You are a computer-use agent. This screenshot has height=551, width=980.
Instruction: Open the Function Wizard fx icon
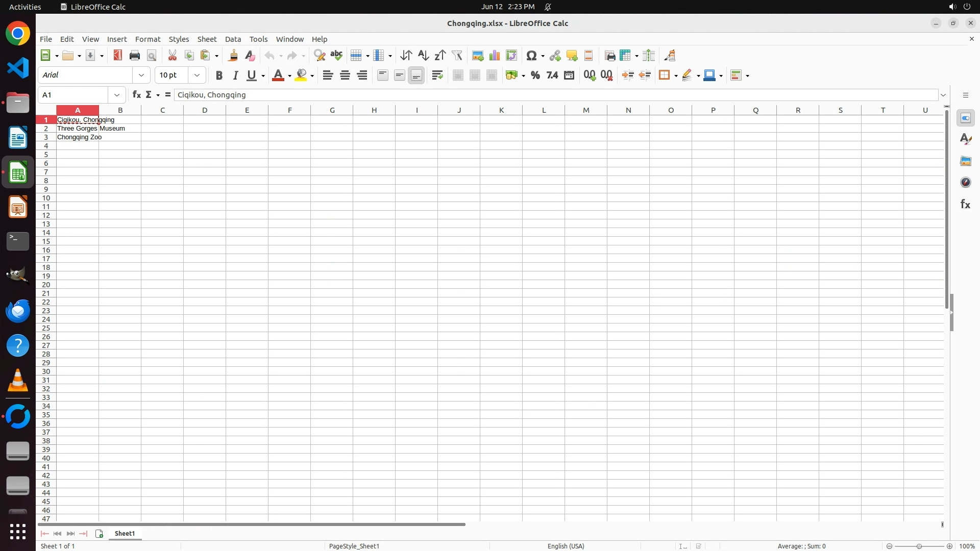136,95
